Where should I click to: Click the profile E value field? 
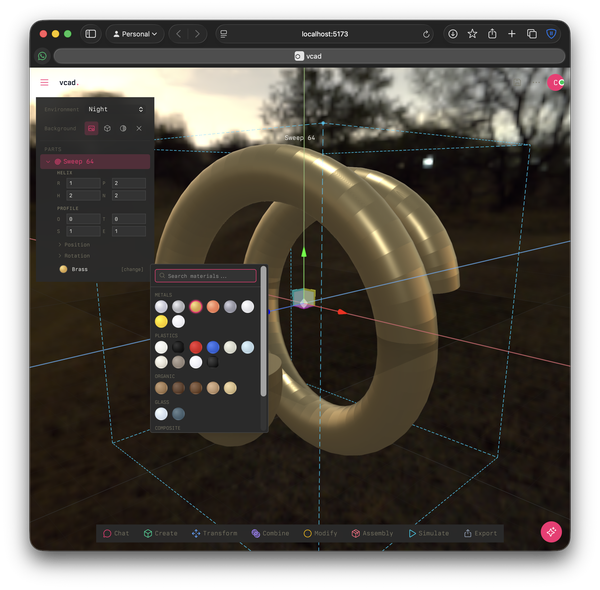point(129,231)
